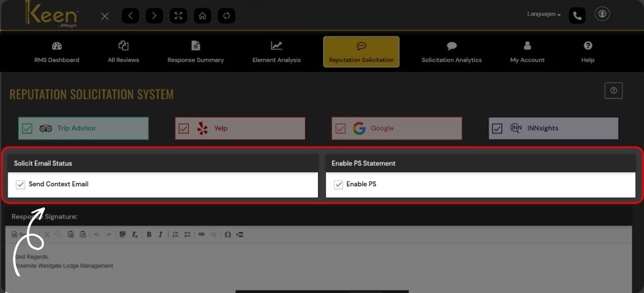Go back with the left chevron button

(130, 16)
